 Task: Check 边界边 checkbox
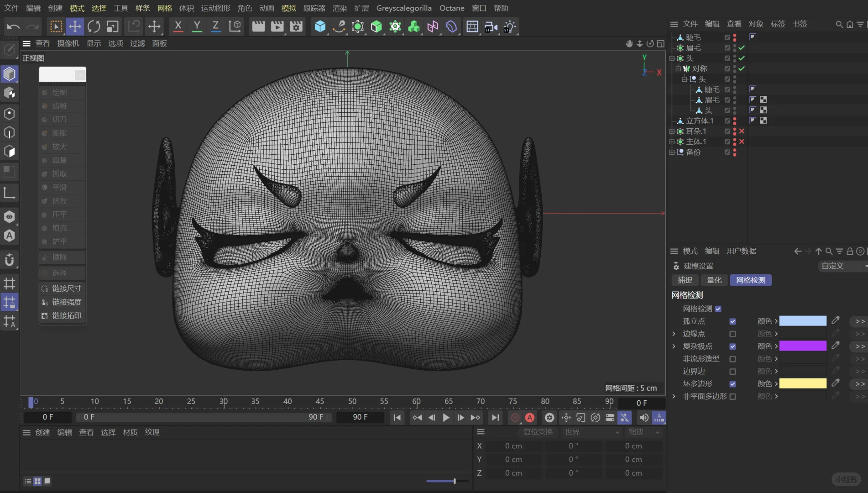coord(732,372)
